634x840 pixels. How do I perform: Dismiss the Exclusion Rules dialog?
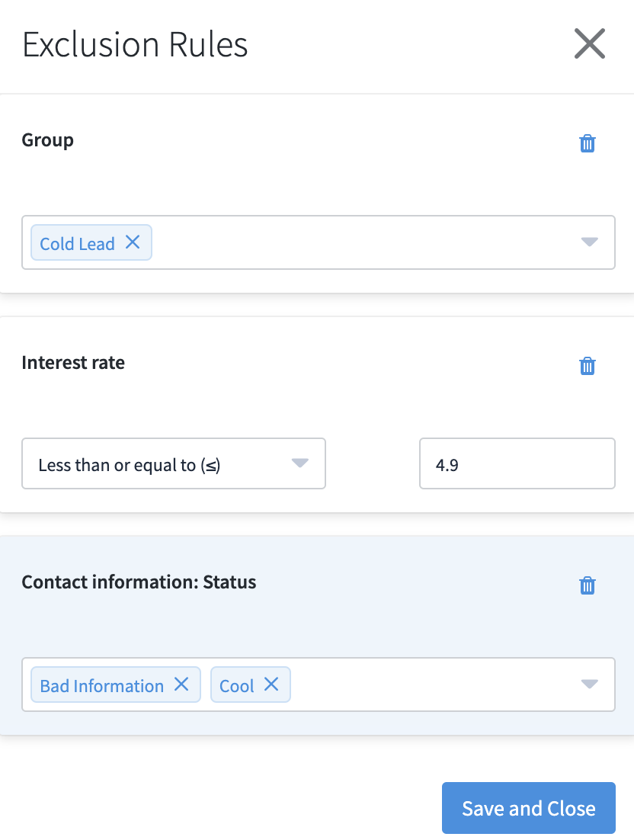pyautogui.click(x=589, y=43)
